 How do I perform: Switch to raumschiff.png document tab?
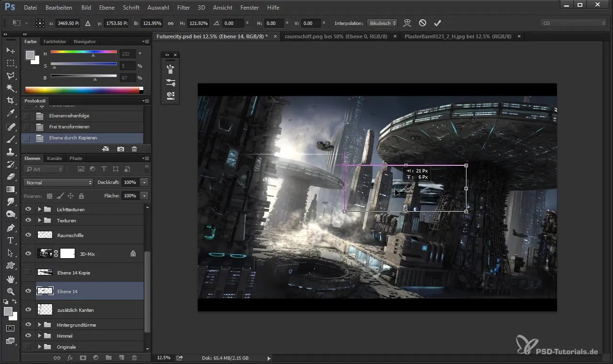click(x=336, y=36)
